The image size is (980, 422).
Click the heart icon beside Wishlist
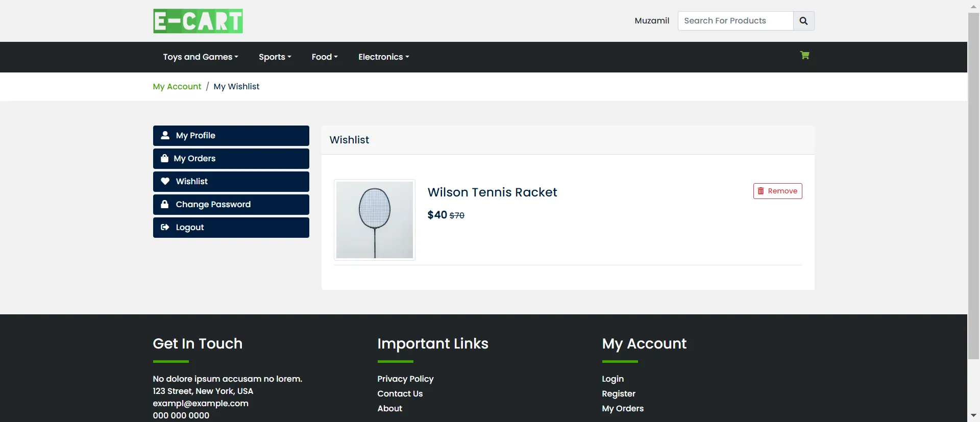click(165, 181)
